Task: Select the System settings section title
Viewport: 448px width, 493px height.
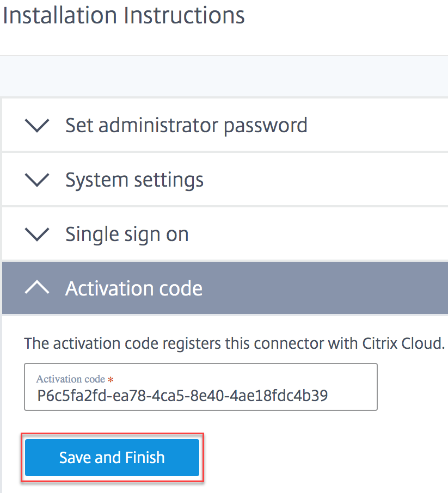Action: [x=134, y=180]
